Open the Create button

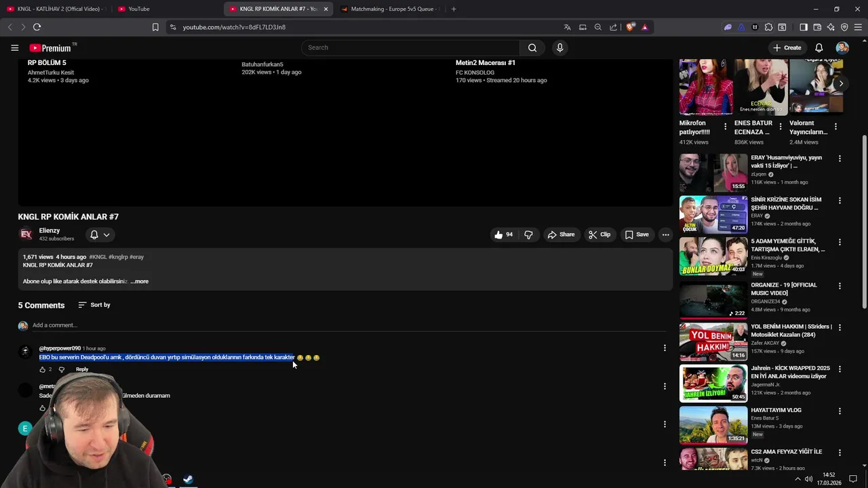coord(787,47)
